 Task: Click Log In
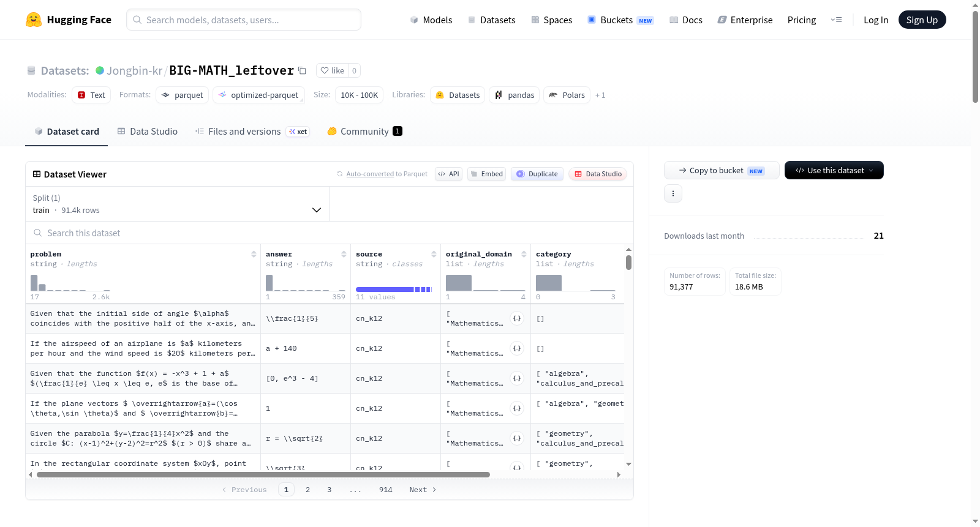(876, 20)
